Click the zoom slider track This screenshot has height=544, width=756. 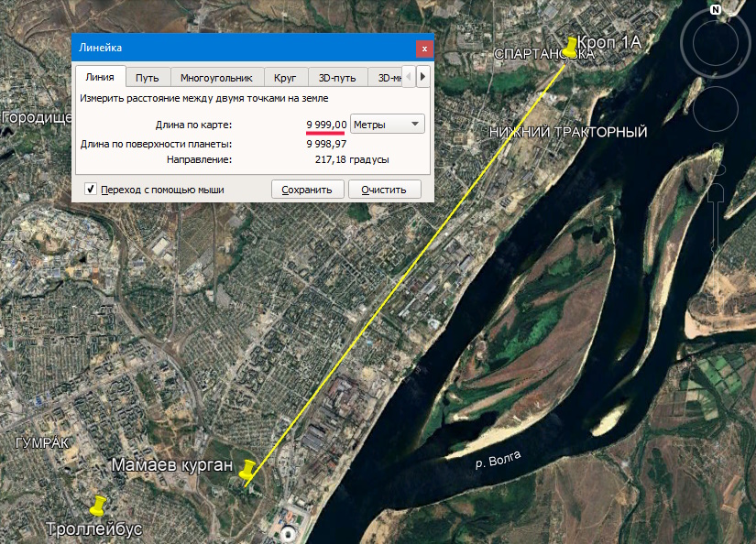(x=718, y=220)
